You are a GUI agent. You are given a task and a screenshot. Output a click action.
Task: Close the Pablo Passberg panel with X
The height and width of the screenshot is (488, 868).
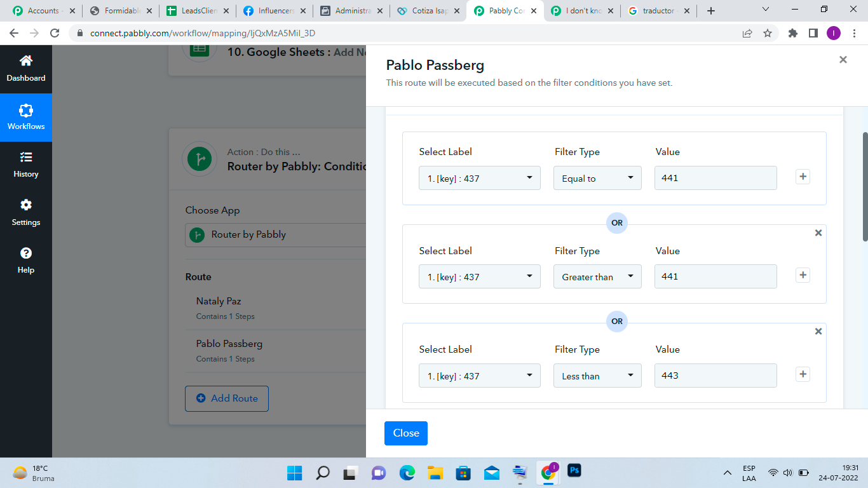coord(843,60)
